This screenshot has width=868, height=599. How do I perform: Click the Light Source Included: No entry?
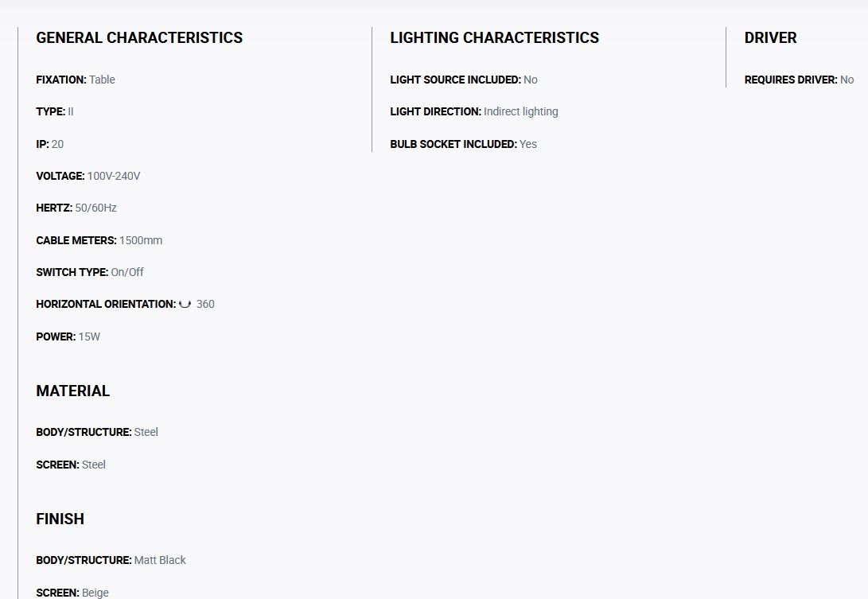[464, 80]
